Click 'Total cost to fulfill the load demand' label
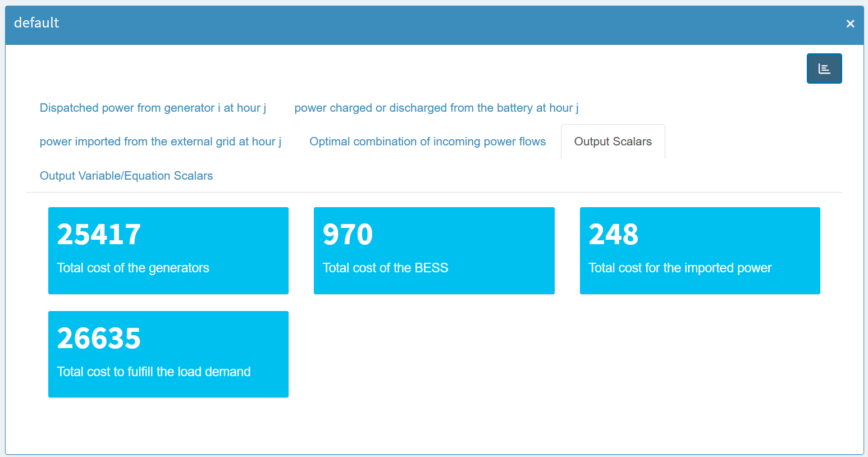868x457 pixels. 154,372
